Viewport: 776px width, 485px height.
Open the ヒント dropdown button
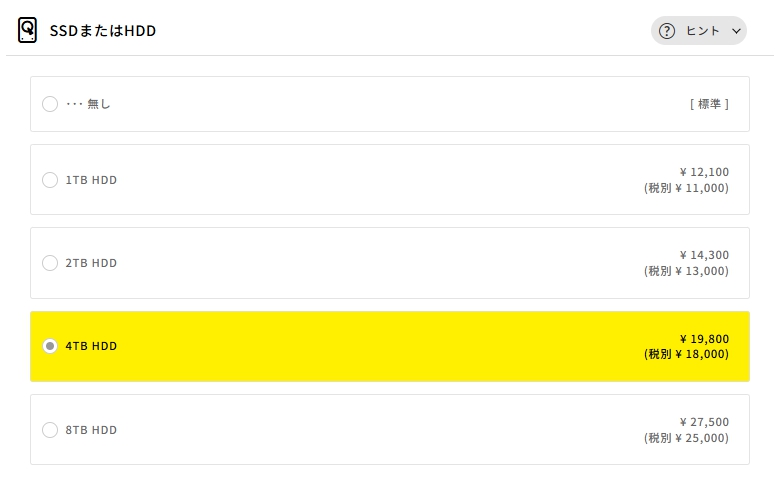coord(698,31)
